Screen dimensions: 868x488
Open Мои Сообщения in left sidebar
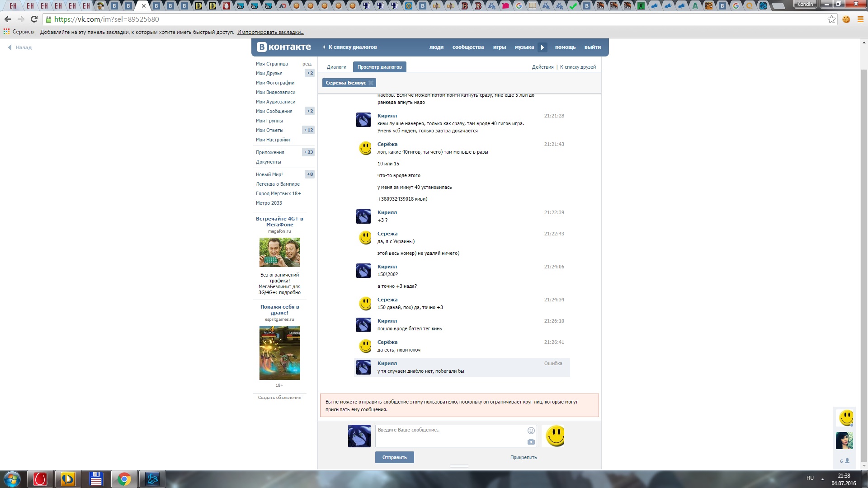(274, 111)
